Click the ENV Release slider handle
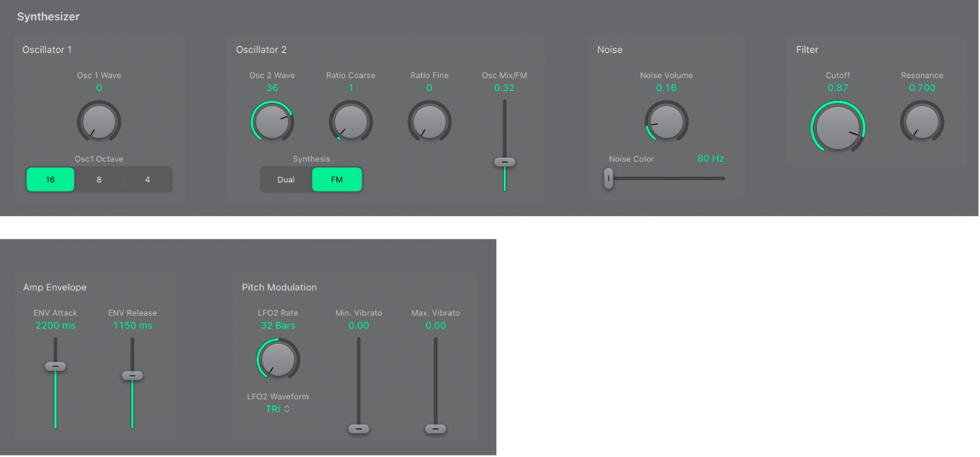The width and height of the screenshot is (980, 457). [132, 375]
